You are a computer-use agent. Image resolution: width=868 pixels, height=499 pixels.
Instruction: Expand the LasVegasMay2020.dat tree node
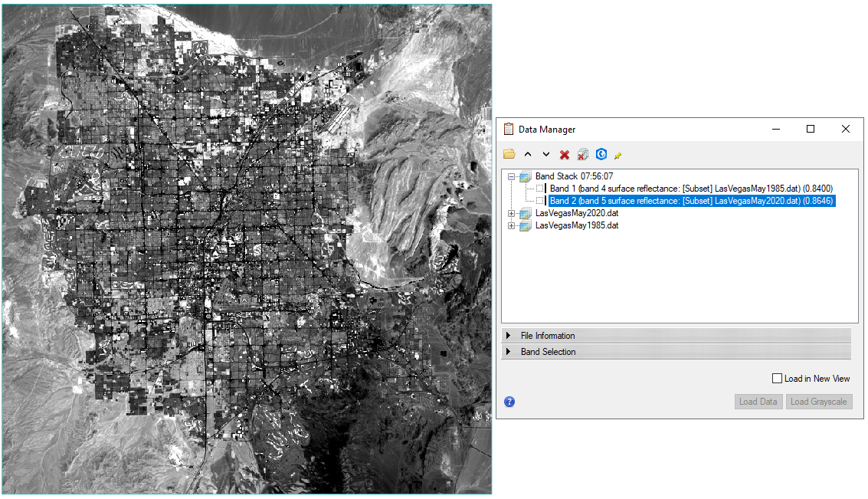tap(512, 213)
